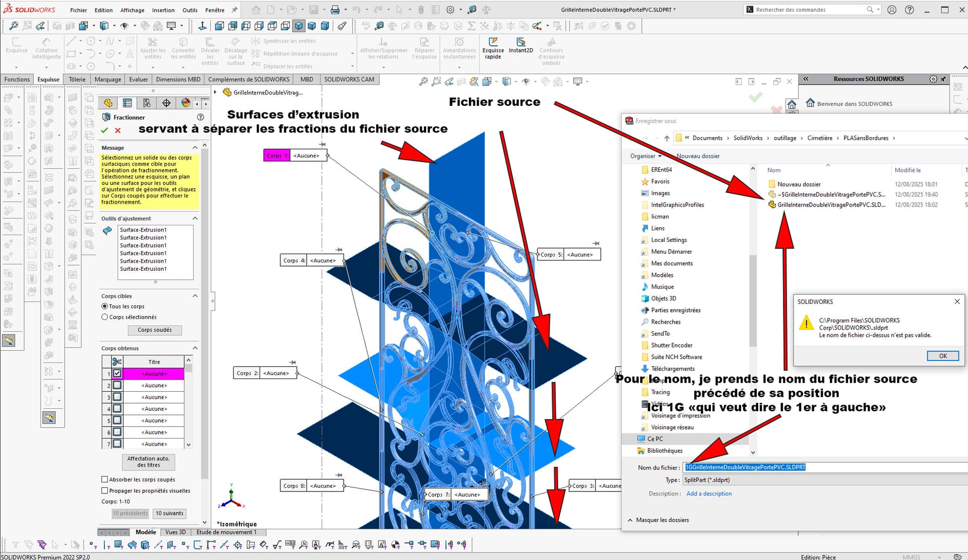Viewport: 968px width, 560px height.
Task: Open the Insertion menu
Action: coord(163,10)
